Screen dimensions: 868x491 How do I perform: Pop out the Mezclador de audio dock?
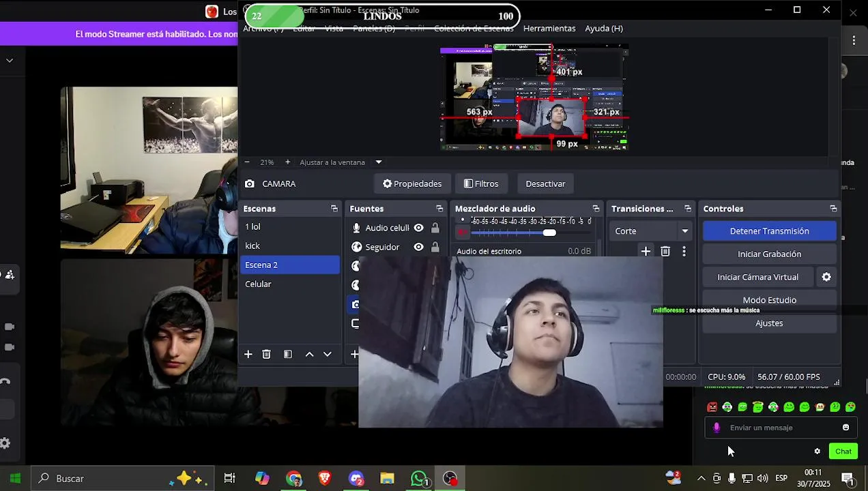[596, 209]
